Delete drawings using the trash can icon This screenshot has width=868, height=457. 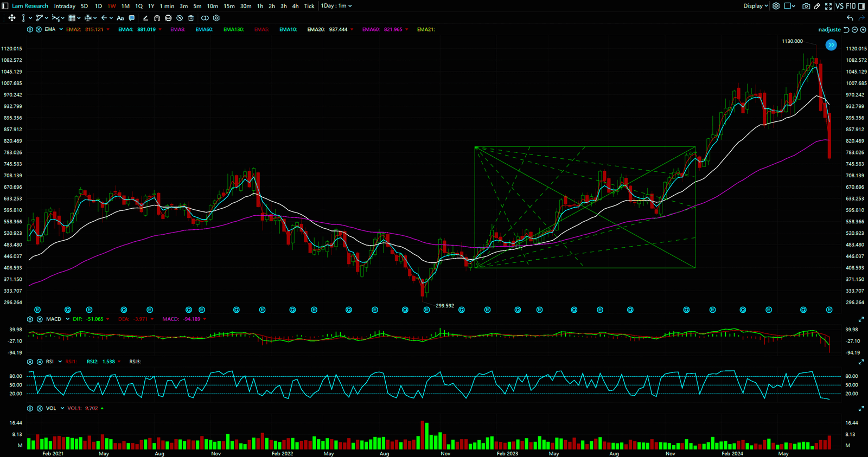tap(191, 18)
